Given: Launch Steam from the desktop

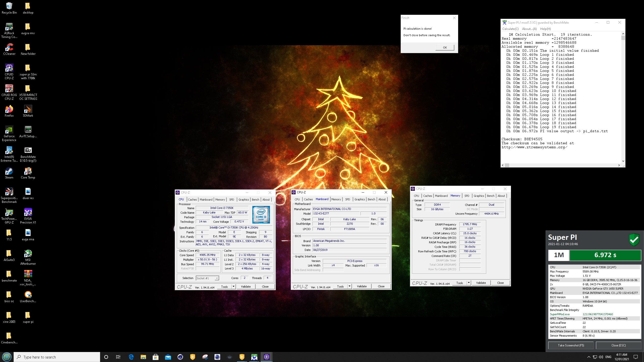Looking at the screenshot, I should click(x=9, y=173).
